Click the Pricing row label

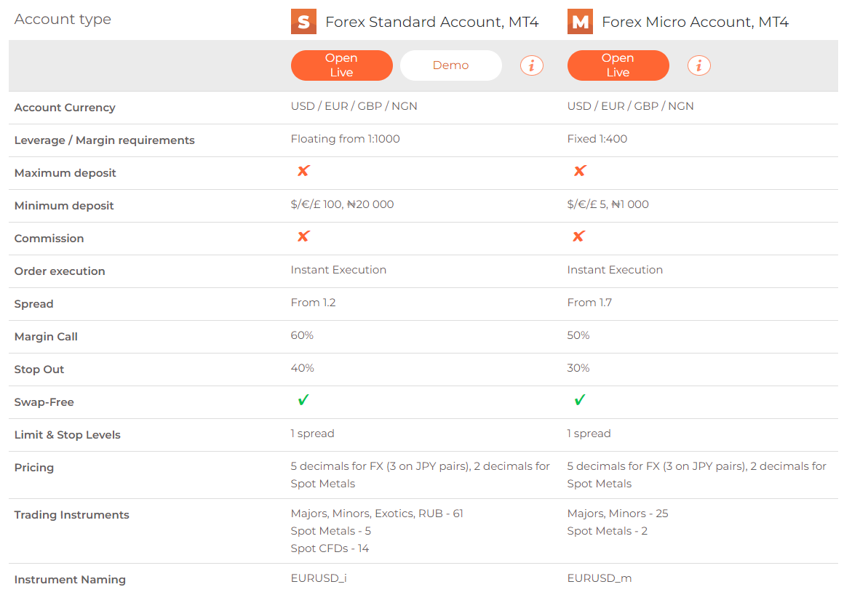[x=34, y=467]
